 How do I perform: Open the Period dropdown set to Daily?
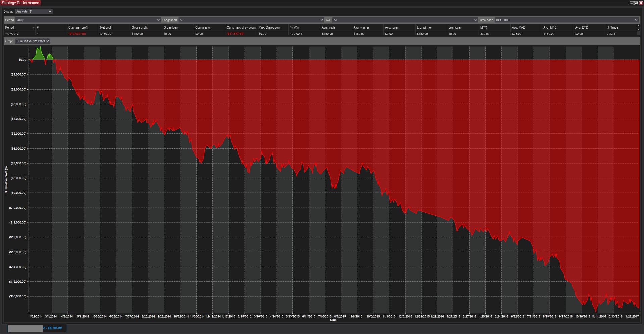tap(88, 20)
